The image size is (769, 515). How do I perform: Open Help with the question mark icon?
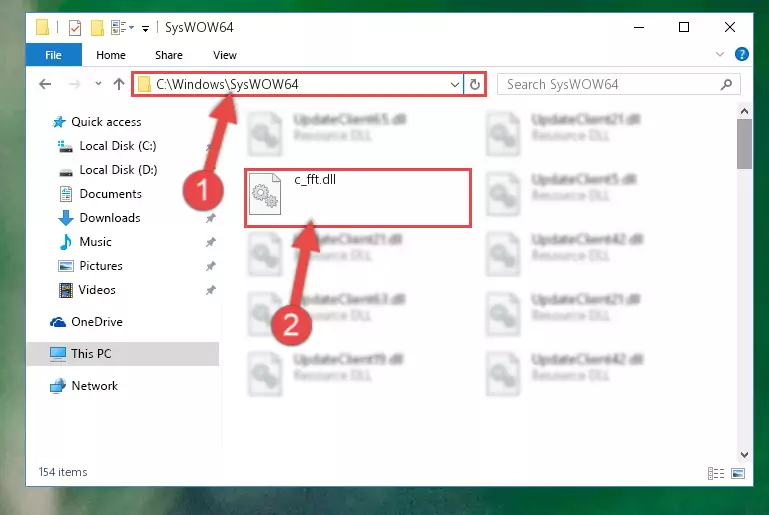pyautogui.click(x=742, y=54)
